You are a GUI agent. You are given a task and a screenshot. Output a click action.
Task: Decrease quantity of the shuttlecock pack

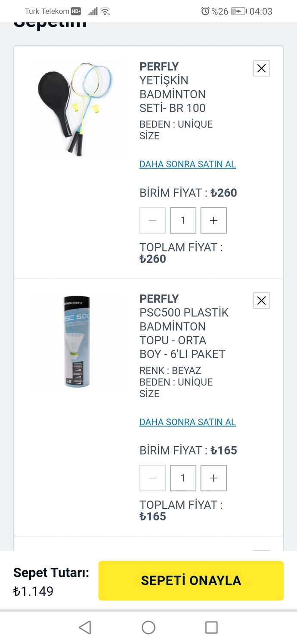(152, 478)
